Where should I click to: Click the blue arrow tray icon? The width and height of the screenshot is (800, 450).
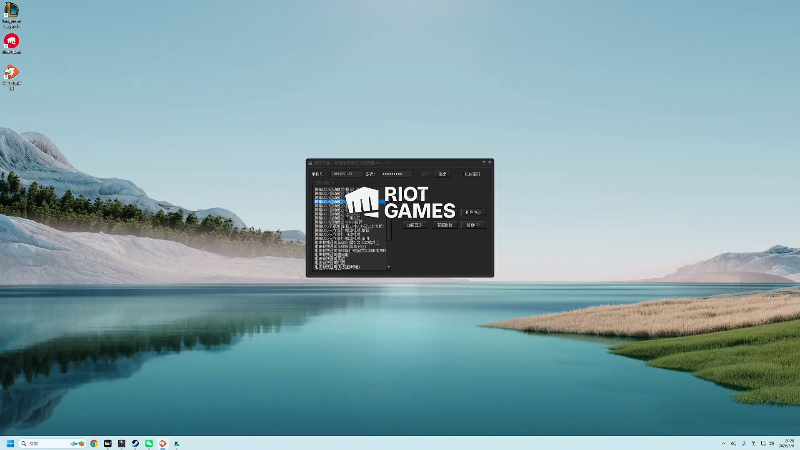[x=743, y=443]
